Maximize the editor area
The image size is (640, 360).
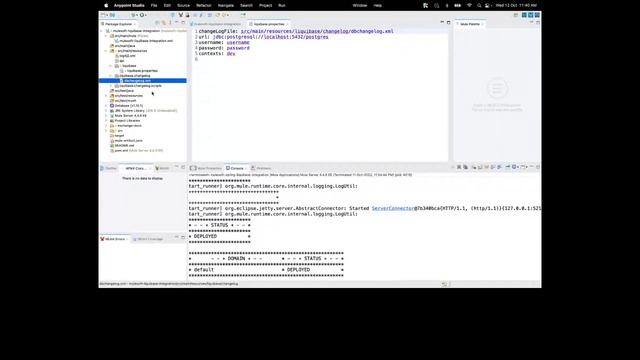click(x=449, y=22)
